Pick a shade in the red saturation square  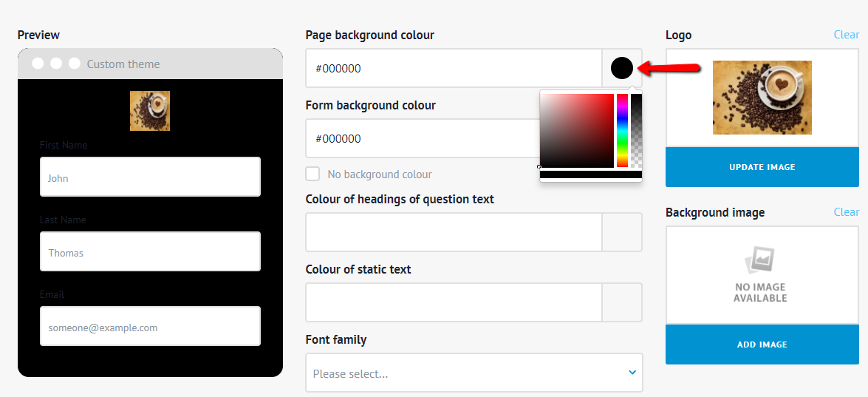coord(577,131)
